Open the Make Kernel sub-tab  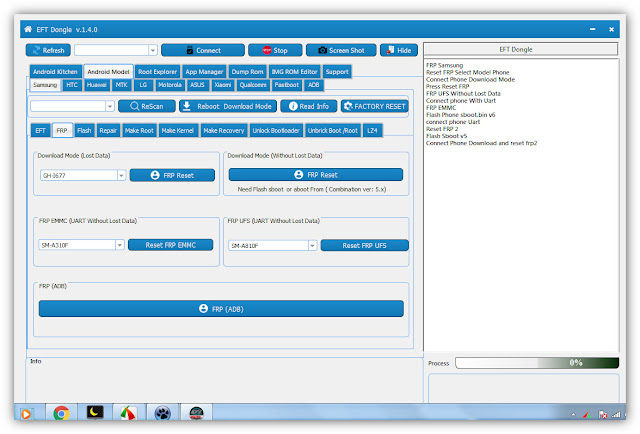pyautogui.click(x=178, y=130)
